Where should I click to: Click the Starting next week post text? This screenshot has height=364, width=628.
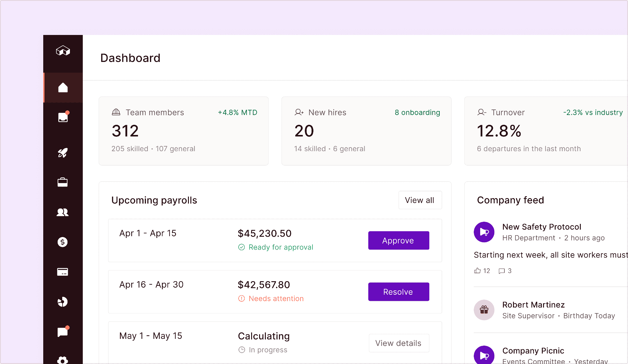click(x=551, y=255)
